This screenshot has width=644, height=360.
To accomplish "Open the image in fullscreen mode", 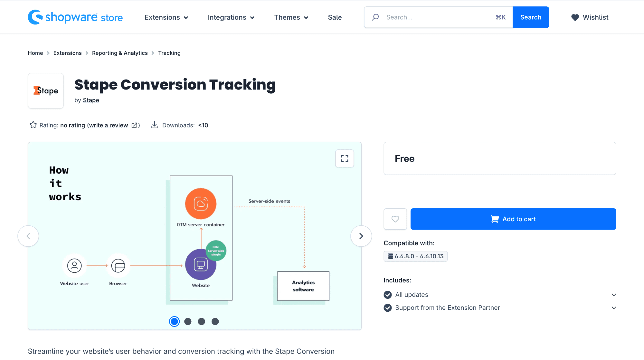I will pyautogui.click(x=345, y=158).
